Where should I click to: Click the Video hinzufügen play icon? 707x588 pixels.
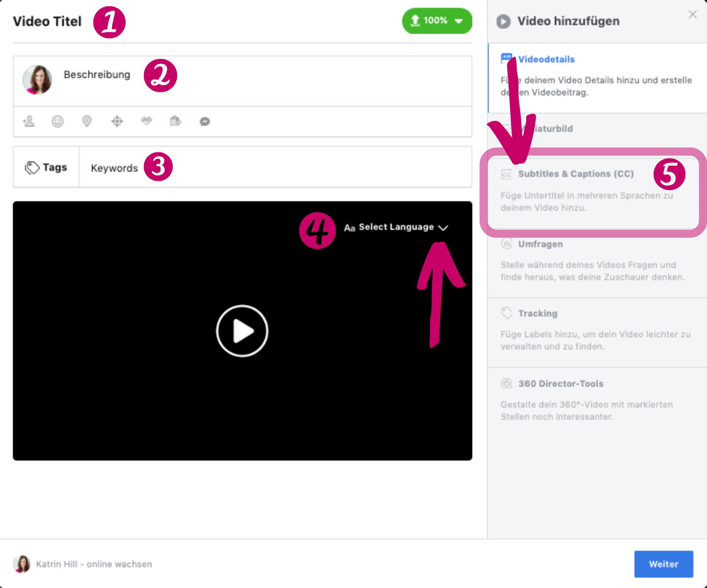pos(503,21)
